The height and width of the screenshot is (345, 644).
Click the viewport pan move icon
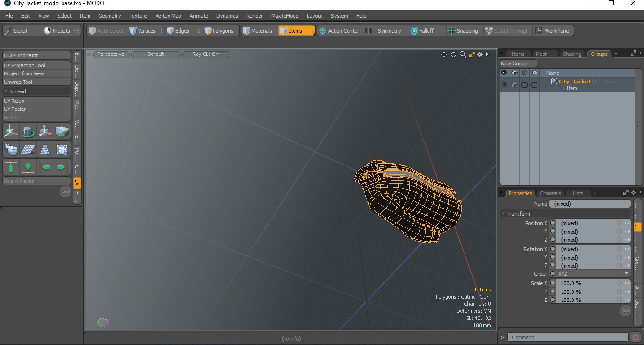tap(444, 54)
